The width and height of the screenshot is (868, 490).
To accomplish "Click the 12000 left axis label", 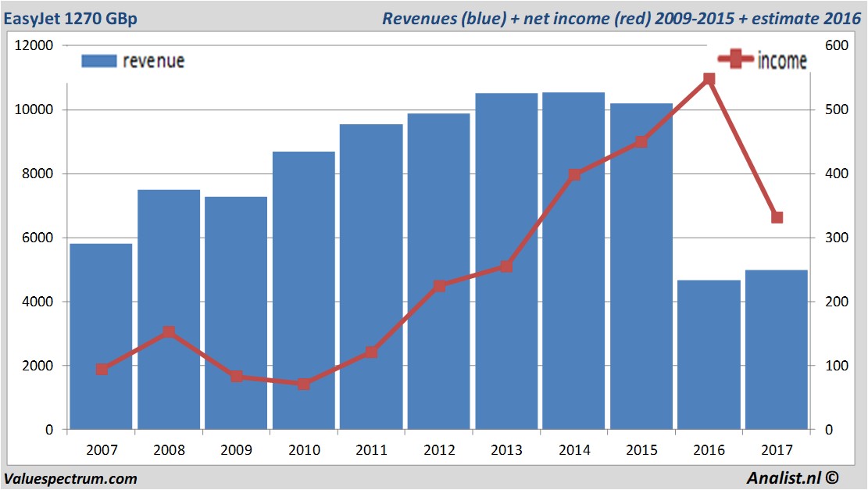I will (34, 45).
